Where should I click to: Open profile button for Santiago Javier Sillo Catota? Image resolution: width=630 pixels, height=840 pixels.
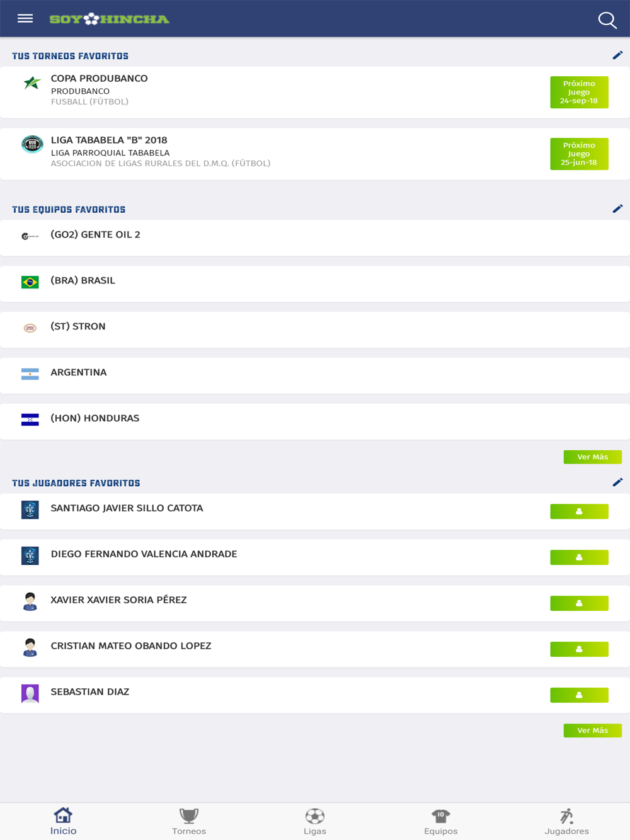click(x=579, y=511)
